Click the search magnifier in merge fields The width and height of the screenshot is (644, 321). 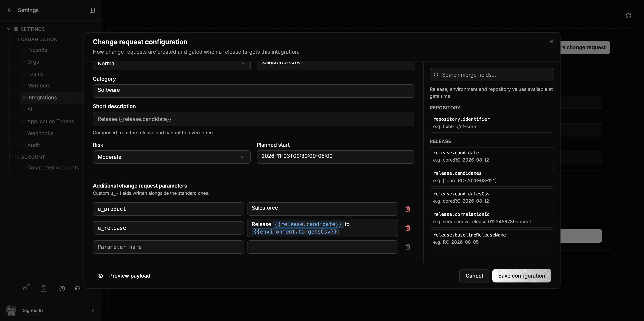436,75
